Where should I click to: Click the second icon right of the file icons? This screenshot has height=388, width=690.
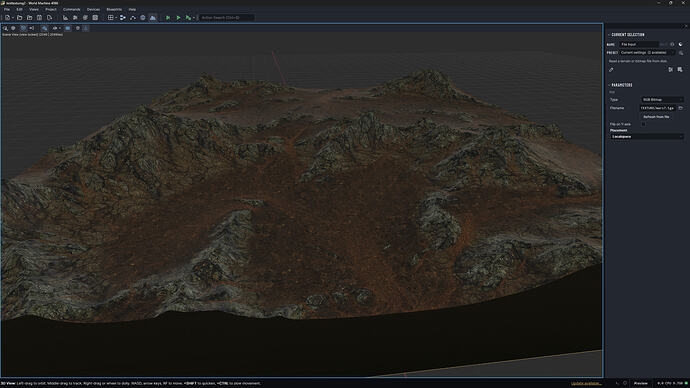tap(75, 18)
